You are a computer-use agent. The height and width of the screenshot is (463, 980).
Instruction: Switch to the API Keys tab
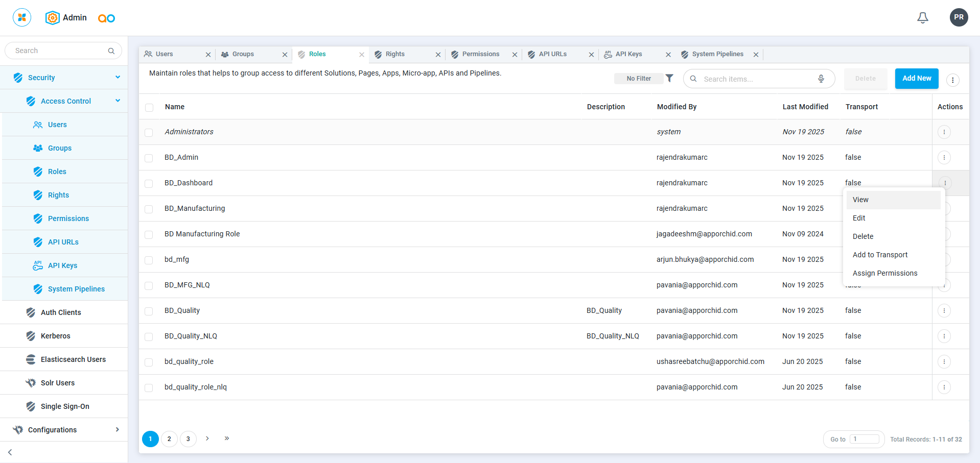(628, 54)
